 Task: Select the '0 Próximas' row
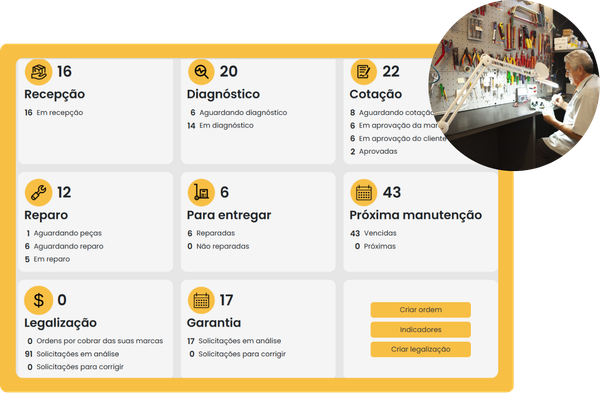[375, 246]
